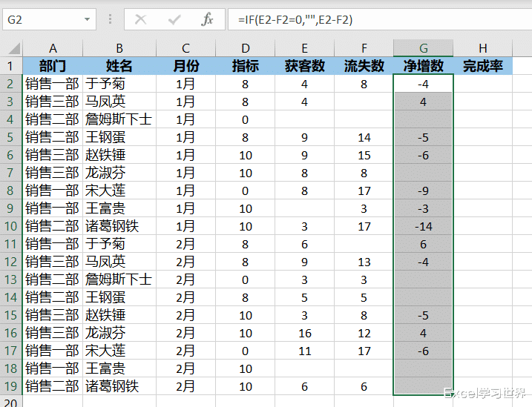Select column B header
The image size is (532, 407).
click(119, 48)
